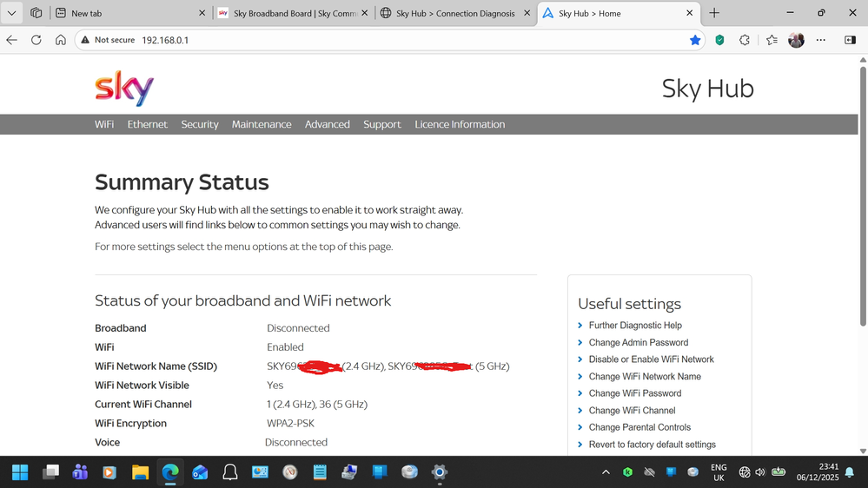Open Task View on the taskbar

coord(51,472)
